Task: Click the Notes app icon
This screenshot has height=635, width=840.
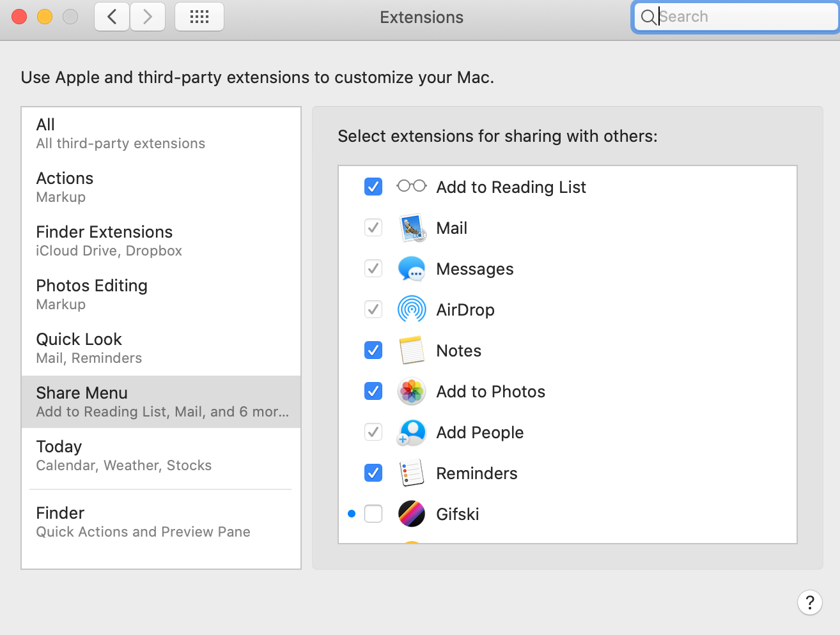Action: (x=412, y=351)
